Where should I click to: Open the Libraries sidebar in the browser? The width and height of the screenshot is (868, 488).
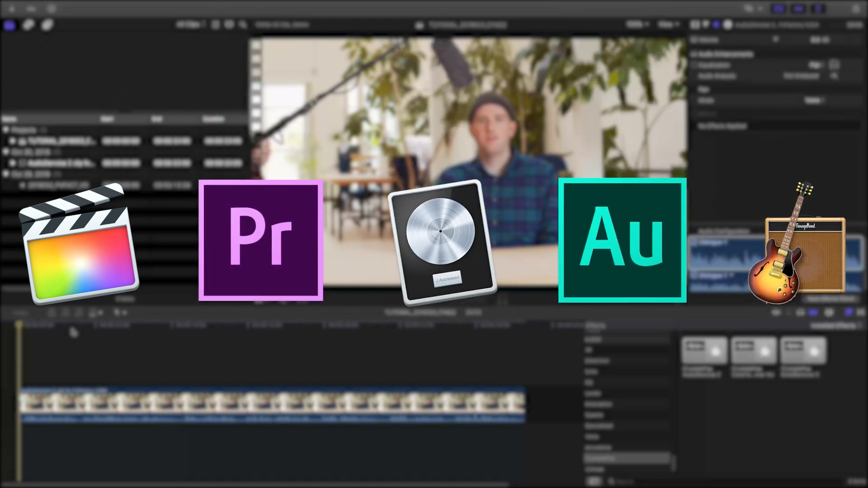click(x=9, y=25)
